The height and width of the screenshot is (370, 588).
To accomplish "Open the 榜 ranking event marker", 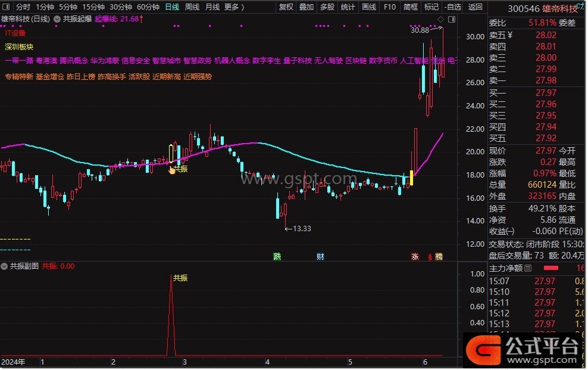I will coord(439,257).
